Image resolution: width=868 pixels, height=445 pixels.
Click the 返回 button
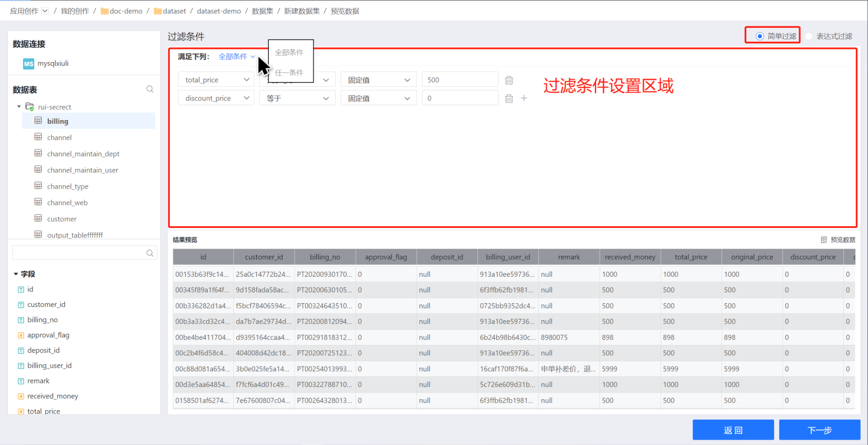(x=733, y=430)
